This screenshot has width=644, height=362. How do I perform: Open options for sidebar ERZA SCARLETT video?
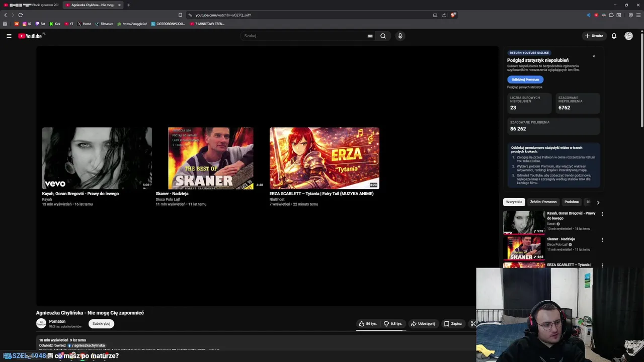coord(602,265)
